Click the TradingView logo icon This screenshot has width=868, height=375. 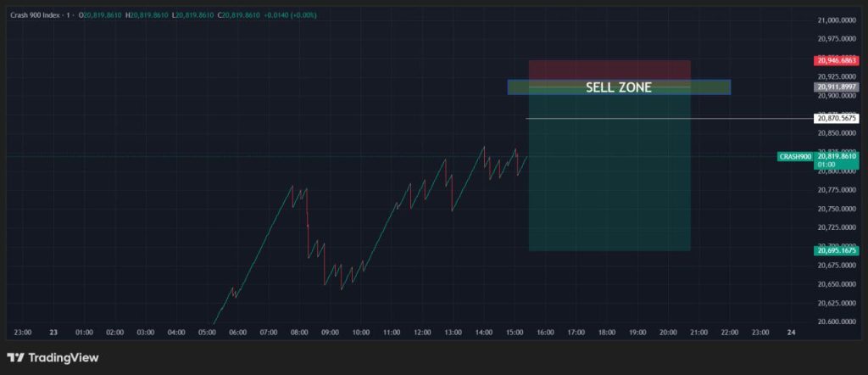[x=14, y=358]
